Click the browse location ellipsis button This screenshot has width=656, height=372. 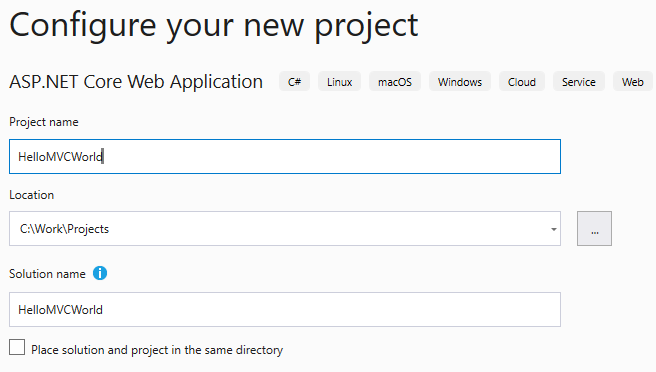click(594, 228)
